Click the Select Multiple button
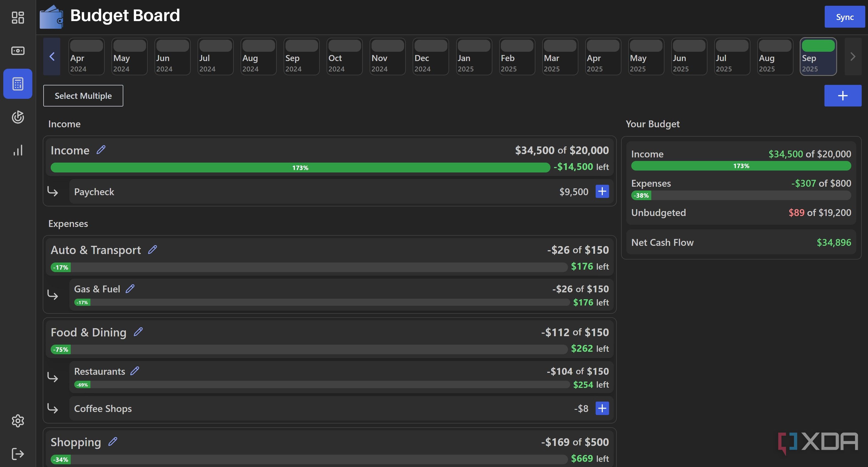The image size is (868, 467). pos(83,96)
